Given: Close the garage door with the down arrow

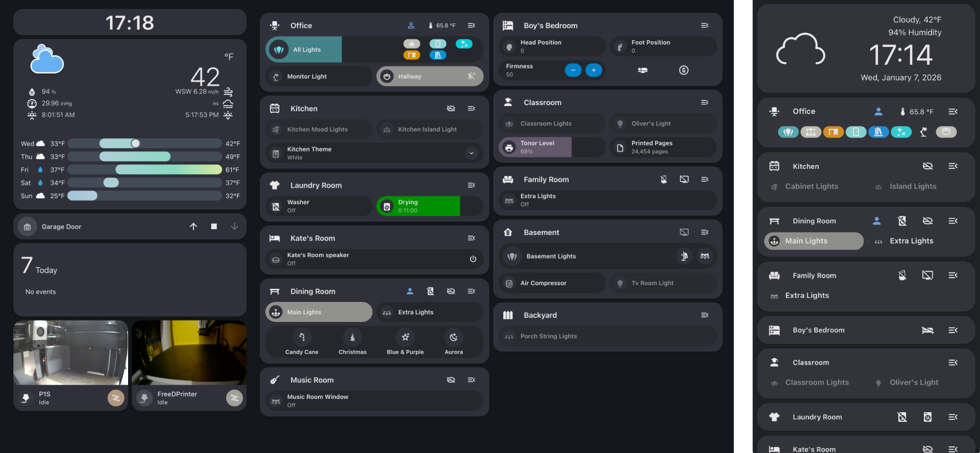Looking at the screenshot, I should [234, 226].
